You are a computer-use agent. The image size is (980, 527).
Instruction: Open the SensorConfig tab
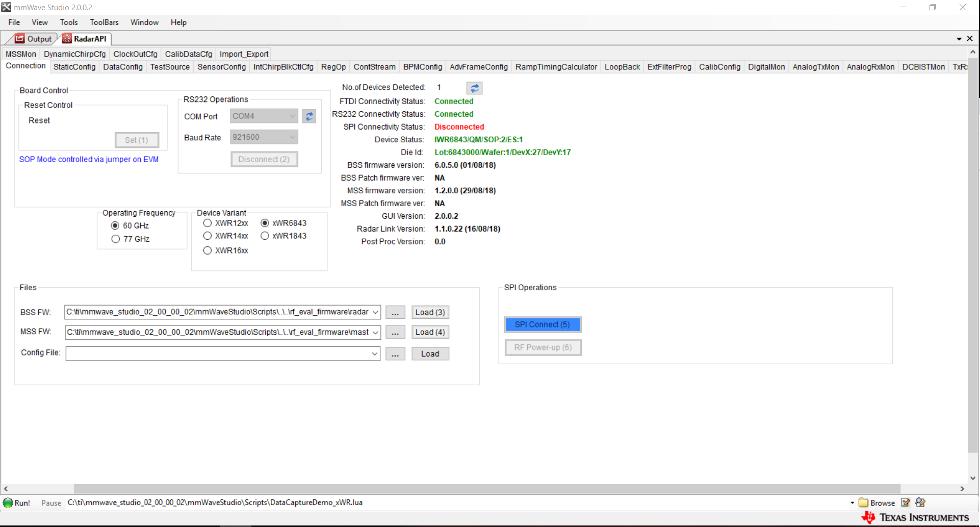coord(221,67)
